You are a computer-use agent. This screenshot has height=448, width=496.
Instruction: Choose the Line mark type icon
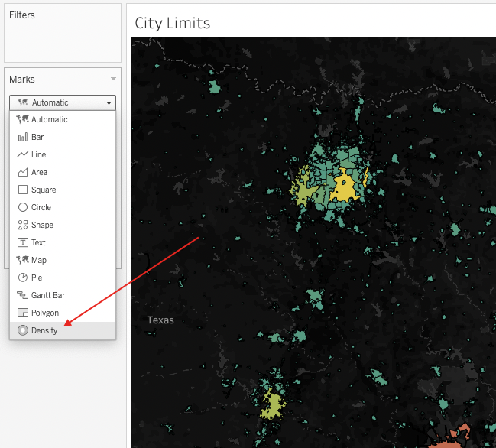(22, 154)
